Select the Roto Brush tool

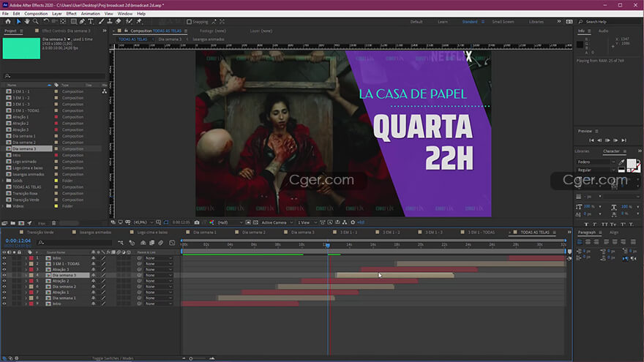(129, 21)
